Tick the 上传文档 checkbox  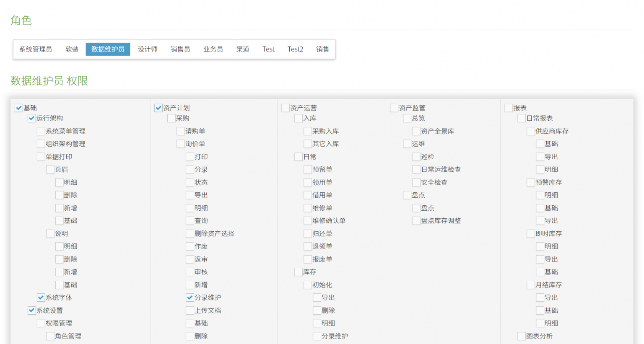click(190, 310)
